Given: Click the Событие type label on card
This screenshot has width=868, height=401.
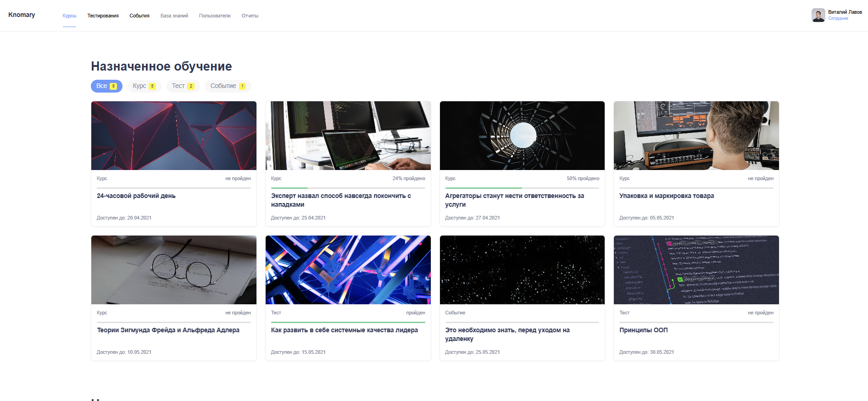Looking at the screenshot, I should tap(455, 313).
